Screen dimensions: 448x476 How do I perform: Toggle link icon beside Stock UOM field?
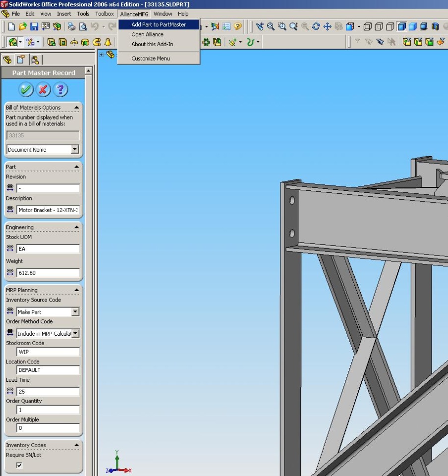[x=10, y=248]
